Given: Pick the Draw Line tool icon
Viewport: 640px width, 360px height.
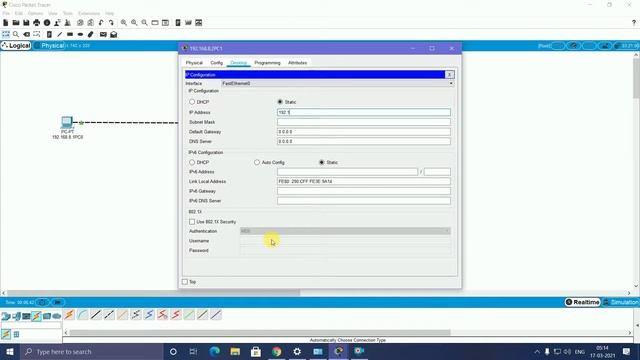Looking at the screenshot, I should pos(60,34).
